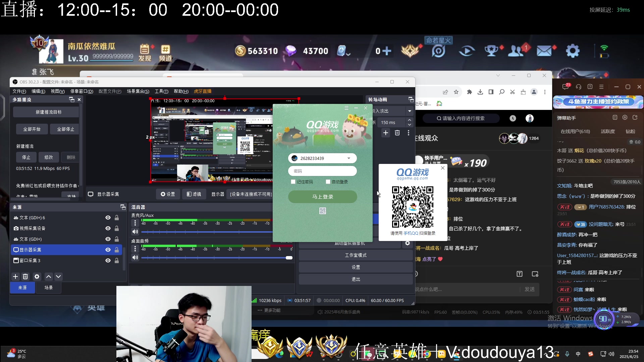Close the QQ游戏 QR code popup
The width and height of the screenshot is (644, 362).
coord(443,168)
